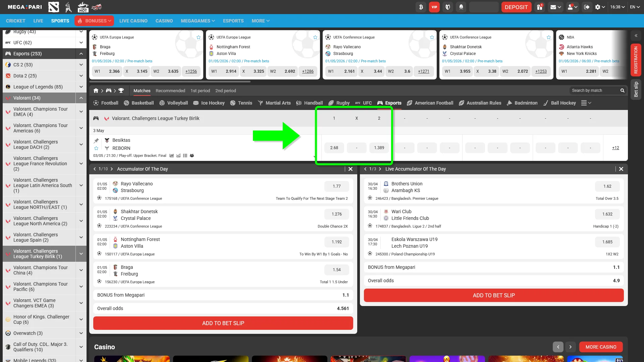The width and height of the screenshot is (644, 362).
Task: Click the Dota 2 logo shortcut in header
Action: pyautogui.click(x=54, y=7)
